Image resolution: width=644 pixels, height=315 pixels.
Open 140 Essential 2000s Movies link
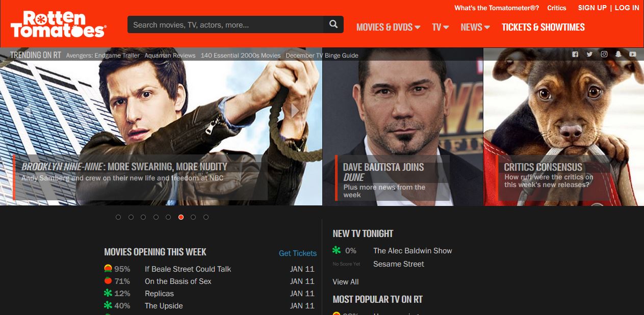[x=241, y=55]
